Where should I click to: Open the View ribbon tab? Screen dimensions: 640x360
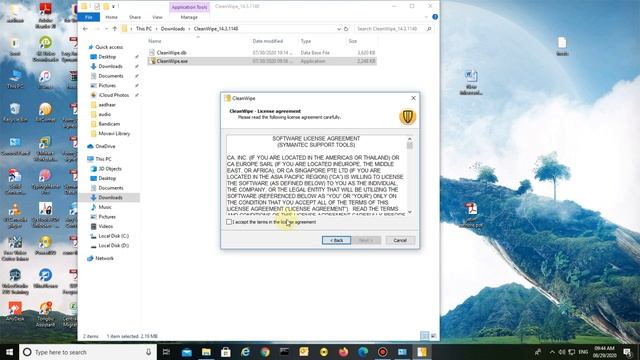[157, 17]
